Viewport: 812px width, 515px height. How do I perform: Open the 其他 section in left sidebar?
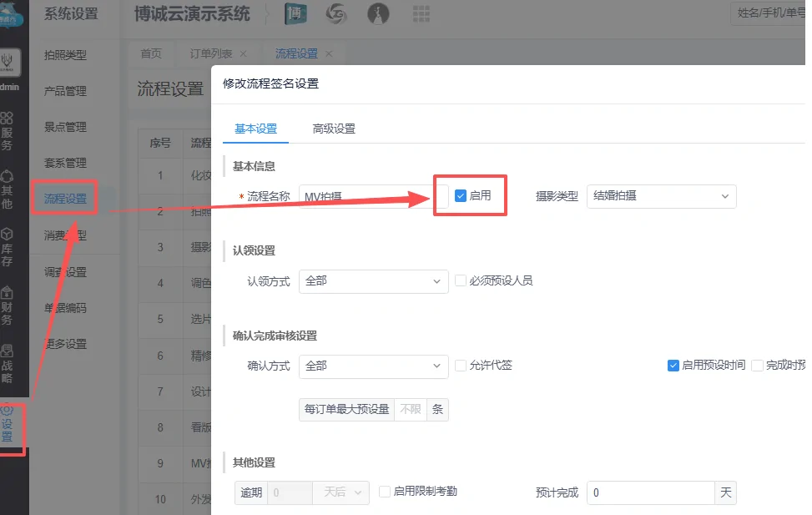(x=7, y=189)
